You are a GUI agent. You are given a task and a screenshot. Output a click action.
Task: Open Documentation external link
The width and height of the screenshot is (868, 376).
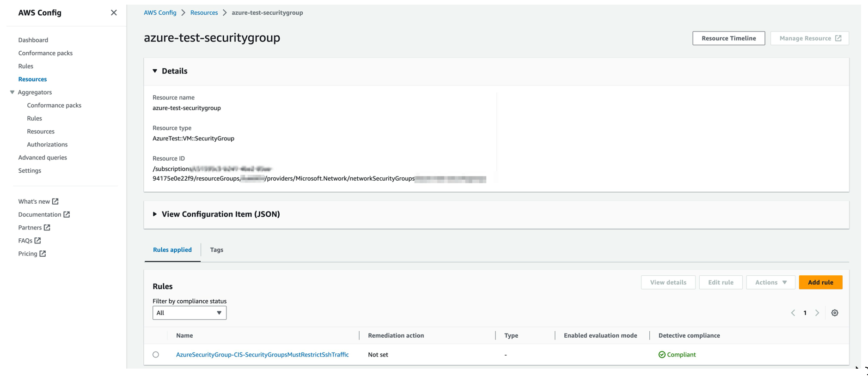click(x=44, y=214)
